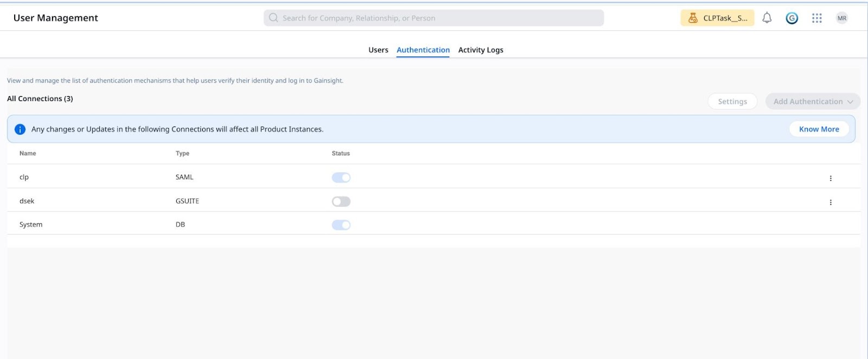Open the Activity Logs tab
Viewport: 868px width, 359px height.
pos(481,50)
